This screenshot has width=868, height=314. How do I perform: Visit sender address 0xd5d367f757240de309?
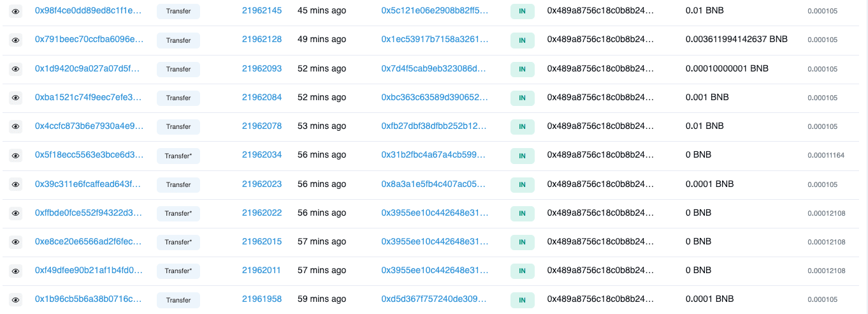[435, 299]
